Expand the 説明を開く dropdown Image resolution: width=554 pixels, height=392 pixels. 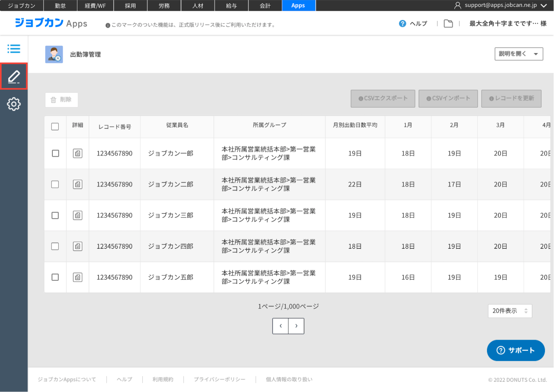coord(519,54)
